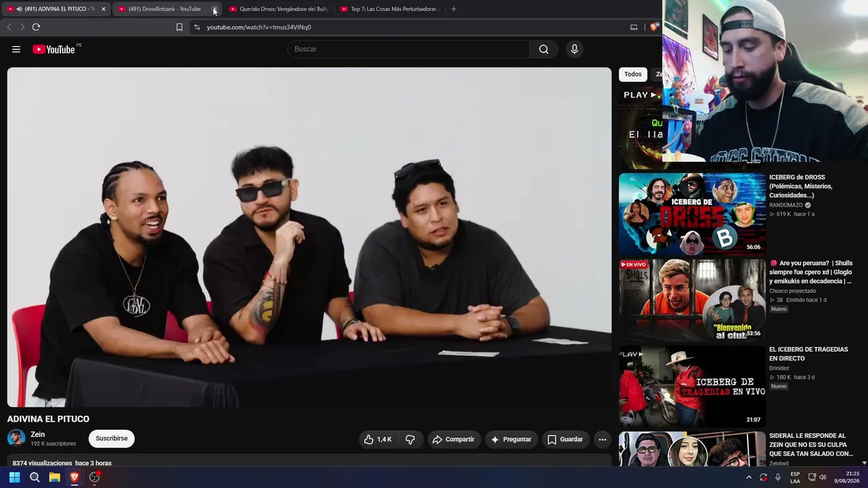This screenshot has height=488, width=868.
Task: Open the ESP LAA input language indicator
Action: [795, 477]
